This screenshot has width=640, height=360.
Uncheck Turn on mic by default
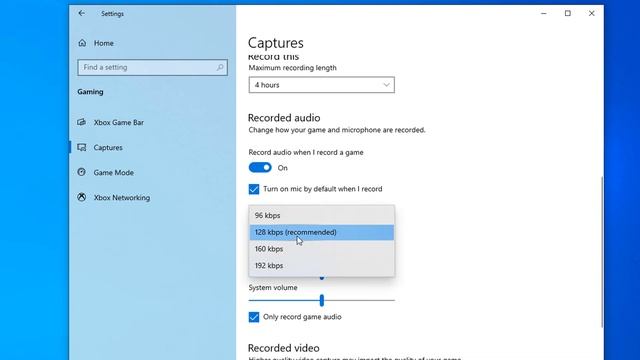254,189
